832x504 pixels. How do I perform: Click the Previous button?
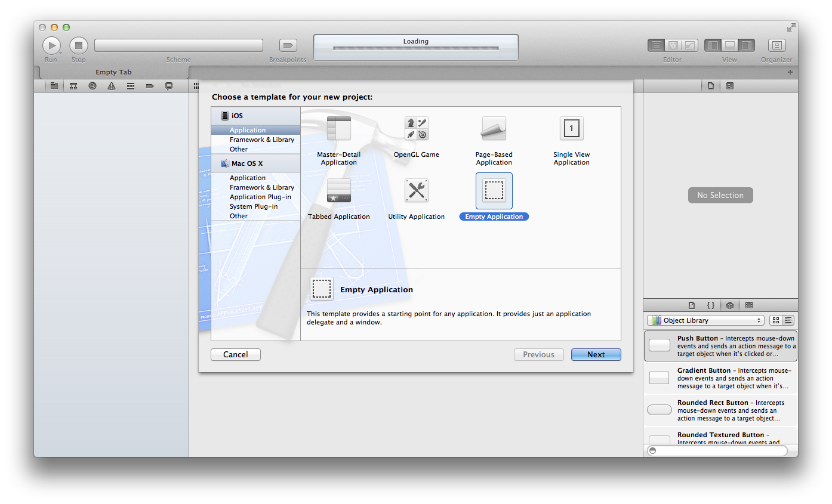pos(538,354)
